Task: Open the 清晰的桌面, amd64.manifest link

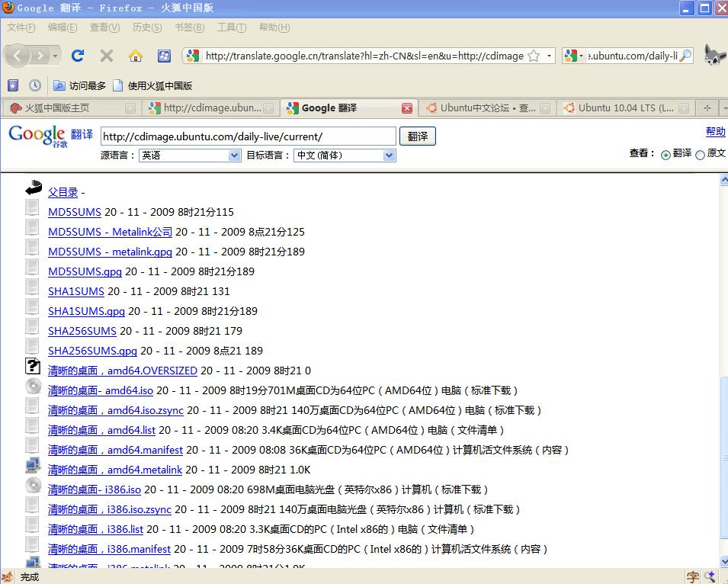Action: coord(115,450)
